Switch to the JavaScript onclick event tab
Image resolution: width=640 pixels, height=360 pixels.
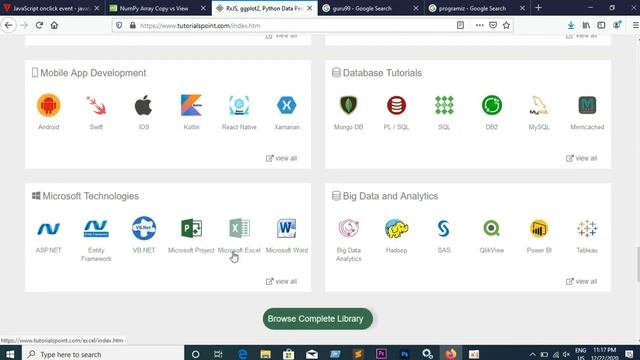(x=51, y=8)
